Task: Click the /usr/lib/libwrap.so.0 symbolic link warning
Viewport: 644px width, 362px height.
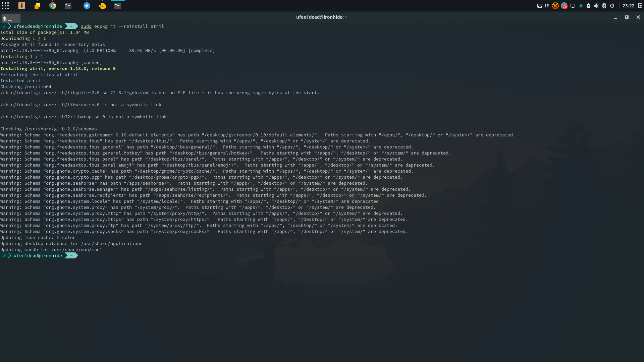Action: coord(81,105)
